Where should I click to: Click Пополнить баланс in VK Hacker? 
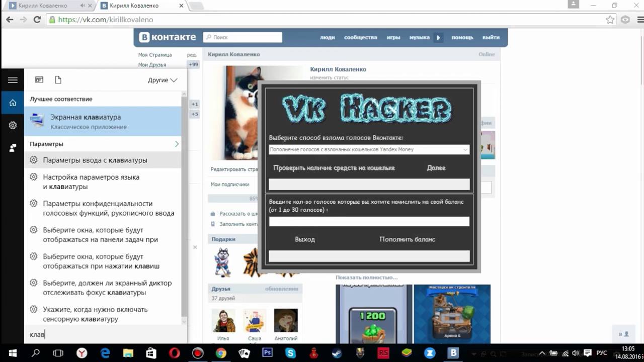[407, 239]
